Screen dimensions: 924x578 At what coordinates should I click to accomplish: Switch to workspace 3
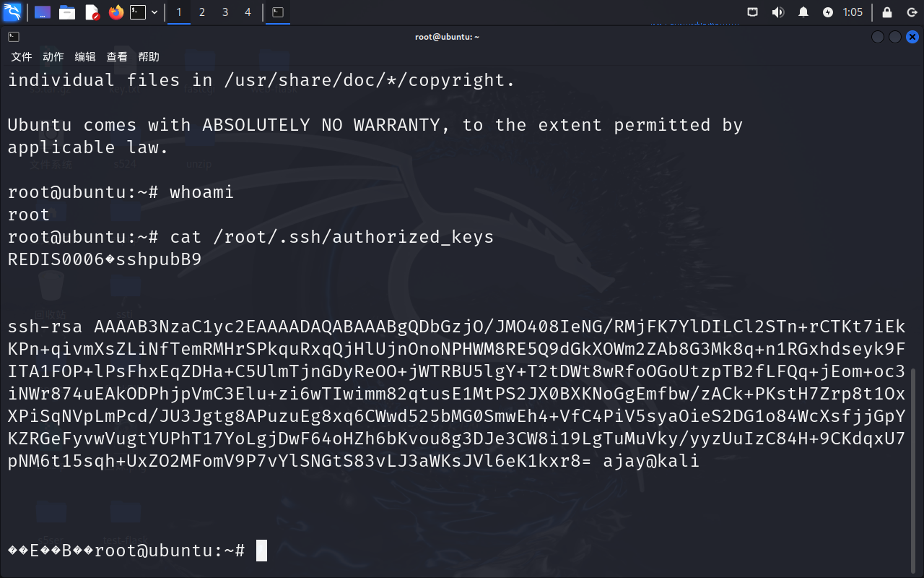tap(225, 12)
